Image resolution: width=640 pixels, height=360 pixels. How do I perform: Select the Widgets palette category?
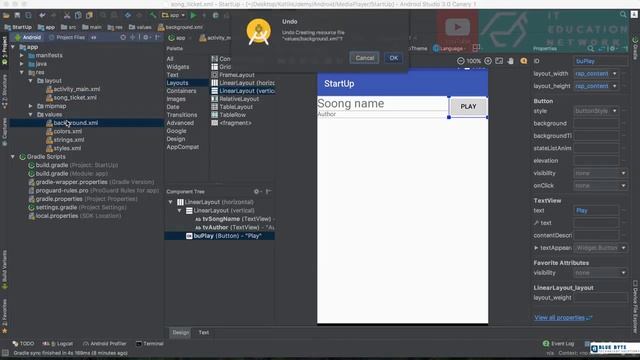pos(178,67)
